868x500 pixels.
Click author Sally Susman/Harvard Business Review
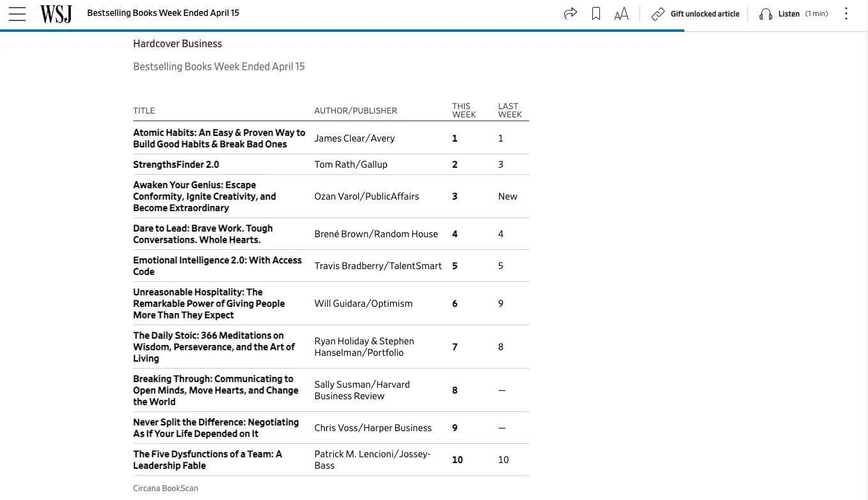tap(362, 390)
